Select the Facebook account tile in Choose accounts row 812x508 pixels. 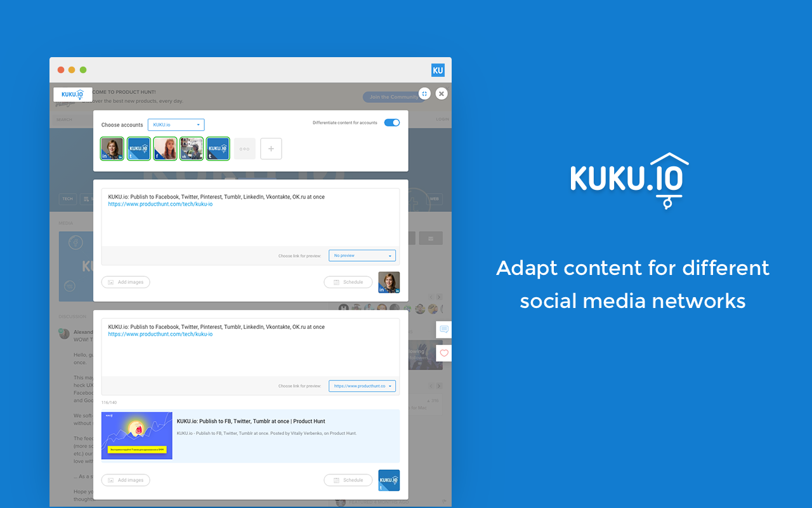[x=165, y=149]
